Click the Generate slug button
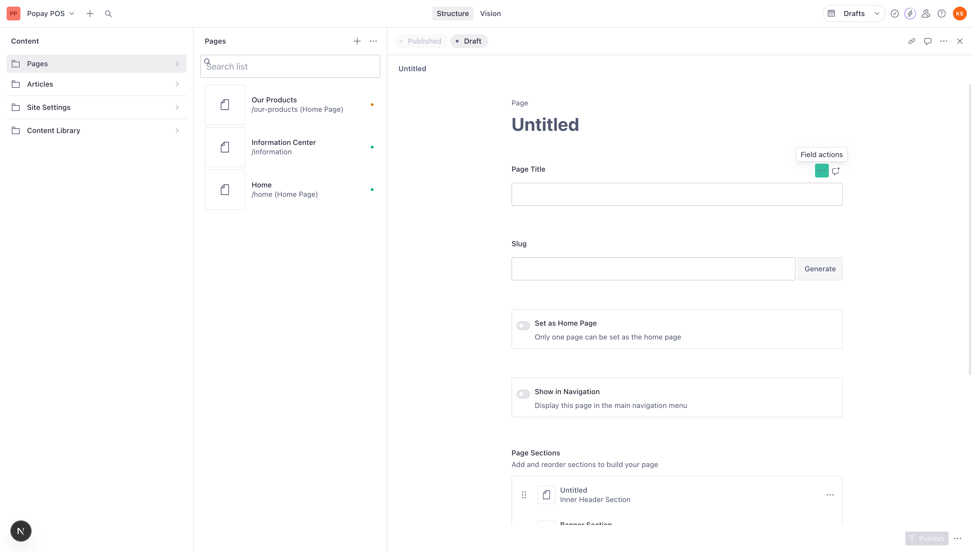This screenshot has height=552, width=980. [820, 269]
